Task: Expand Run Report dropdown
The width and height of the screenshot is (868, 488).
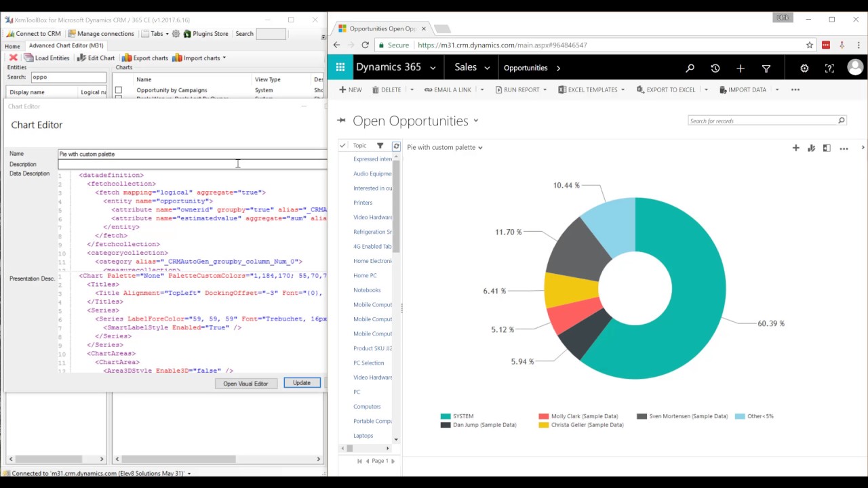Action: tap(545, 89)
